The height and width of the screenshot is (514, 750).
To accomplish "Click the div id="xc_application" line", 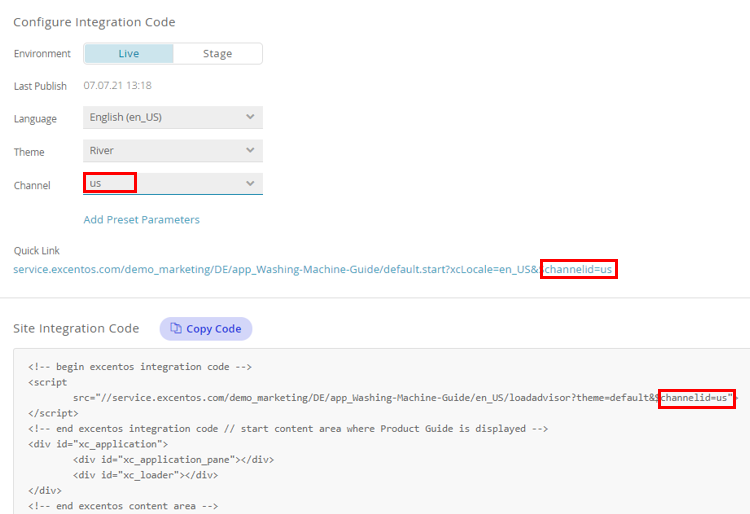I will coord(98,444).
